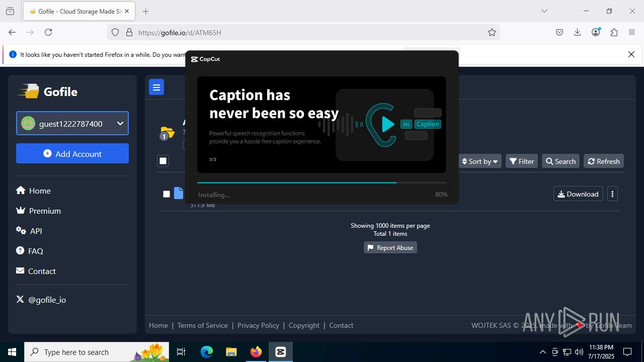Show hidden system tray icons
This screenshot has width=644, height=362.
[x=542, y=352]
